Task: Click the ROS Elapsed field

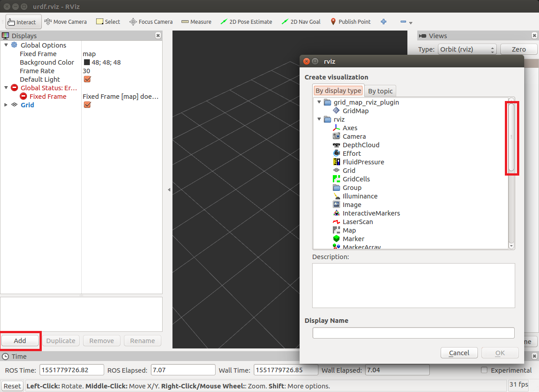Action: coord(183,370)
